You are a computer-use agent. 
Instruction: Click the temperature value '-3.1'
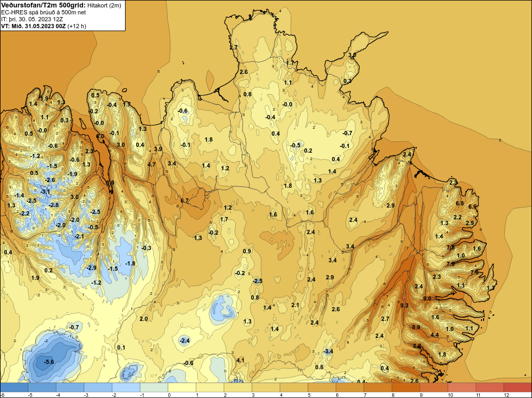pyautogui.click(x=45, y=192)
